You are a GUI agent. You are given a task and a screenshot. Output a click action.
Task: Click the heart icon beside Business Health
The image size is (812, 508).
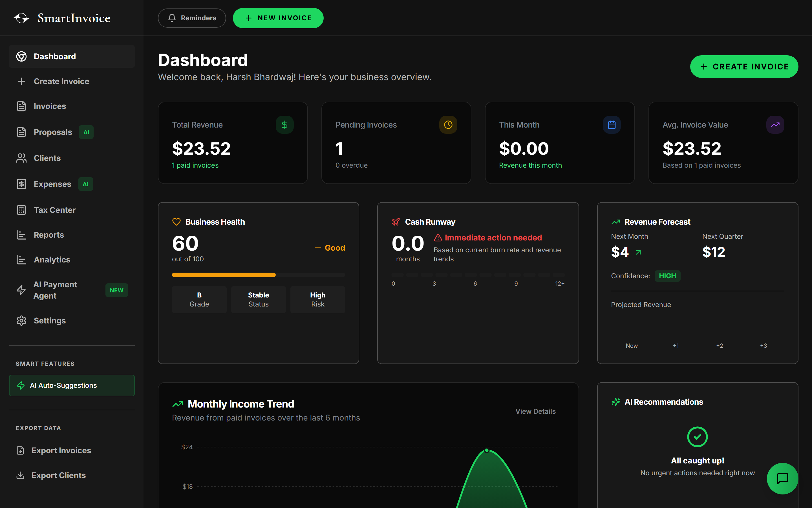coord(176,222)
